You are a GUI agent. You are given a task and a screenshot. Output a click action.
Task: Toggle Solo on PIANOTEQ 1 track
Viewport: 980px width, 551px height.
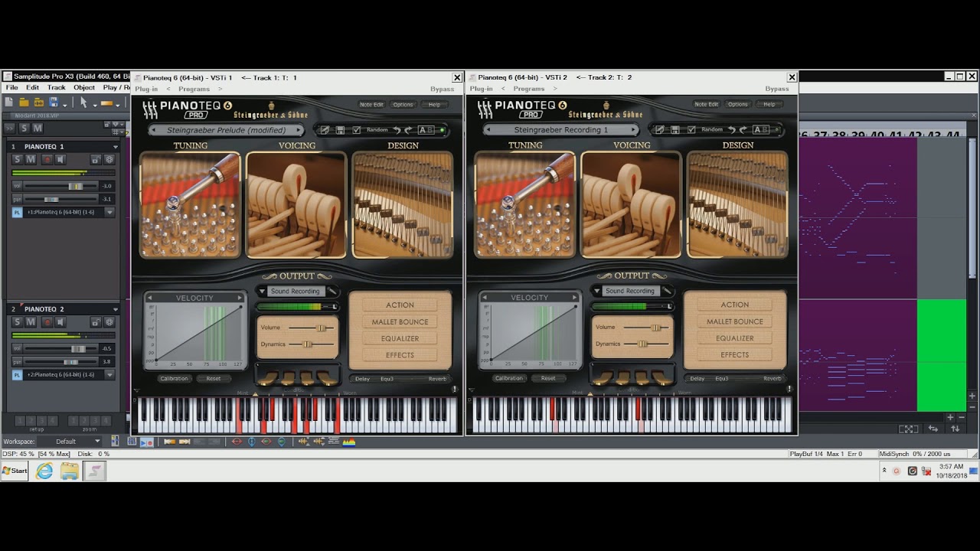click(x=17, y=159)
